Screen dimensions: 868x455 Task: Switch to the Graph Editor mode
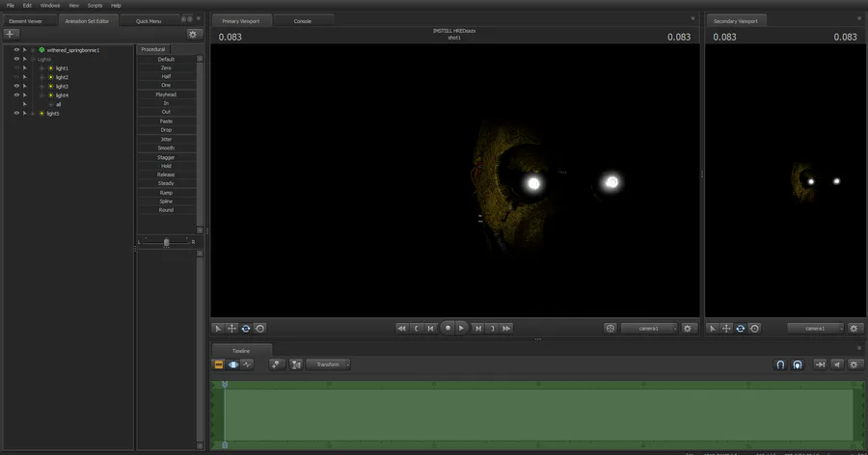click(247, 364)
